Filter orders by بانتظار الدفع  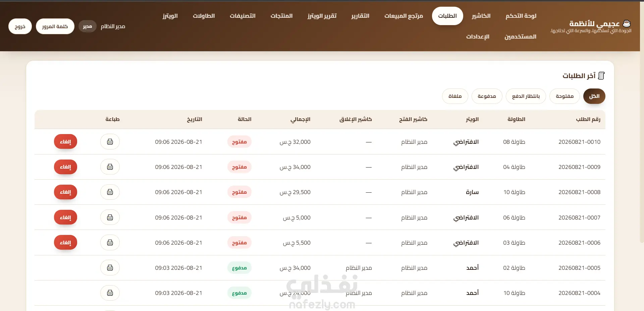coord(526,96)
